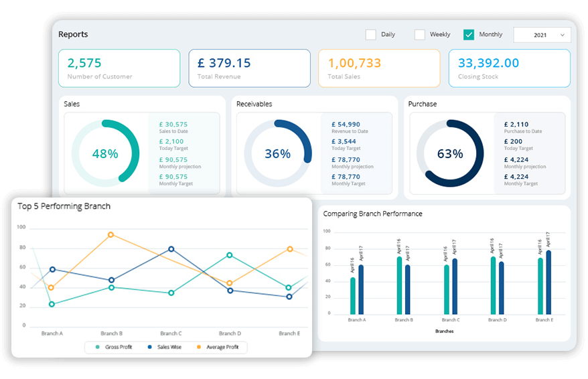This screenshot has height=379, width=588.
Task: Click Branch A label in bar chart
Action: click(357, 320)
